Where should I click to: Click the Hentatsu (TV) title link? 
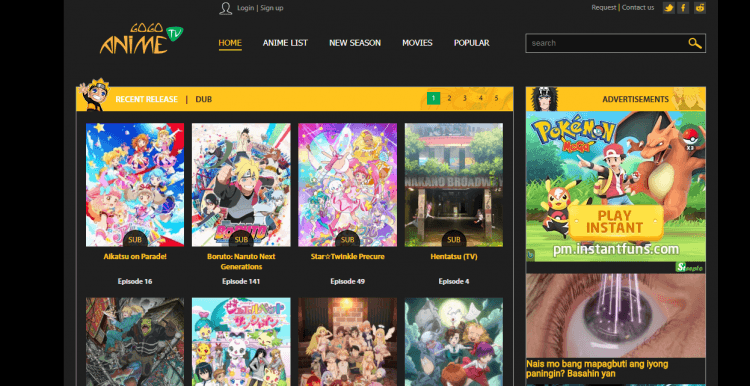pyautogui.click(x=454, y=257)
